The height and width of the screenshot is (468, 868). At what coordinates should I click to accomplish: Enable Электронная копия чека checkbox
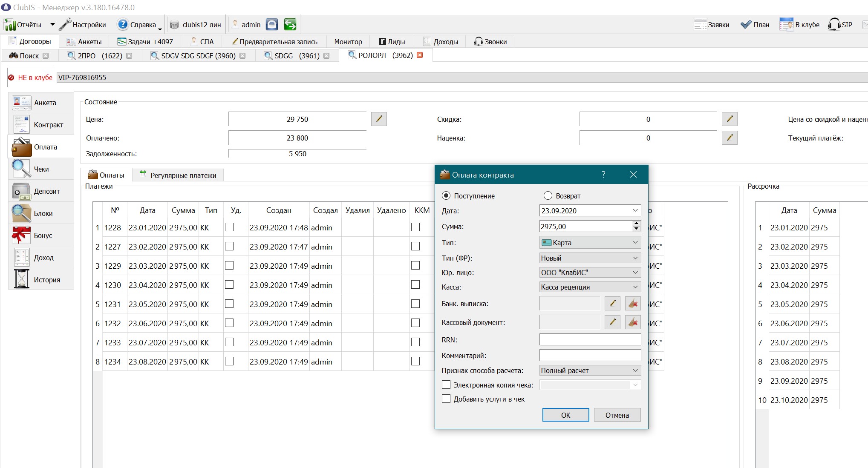point(446,385)
